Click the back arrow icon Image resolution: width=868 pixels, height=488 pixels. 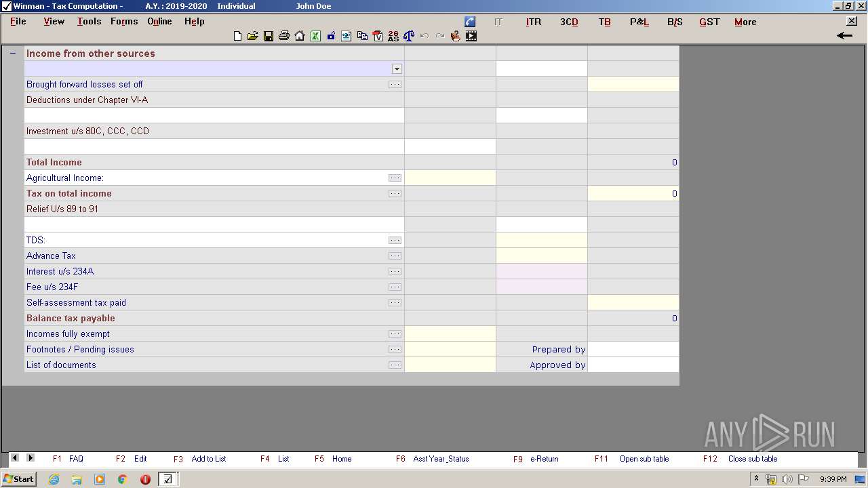pos(844,35)
